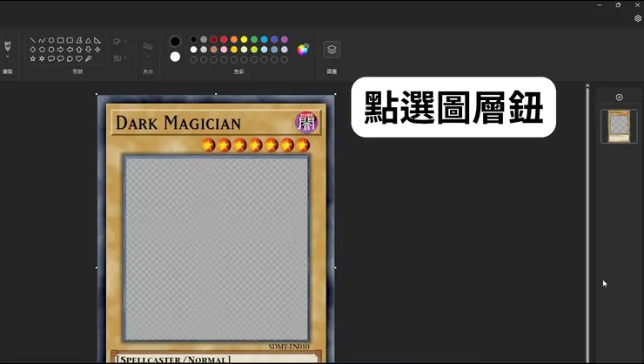Select the Oval callout shape

click(60, 58)
